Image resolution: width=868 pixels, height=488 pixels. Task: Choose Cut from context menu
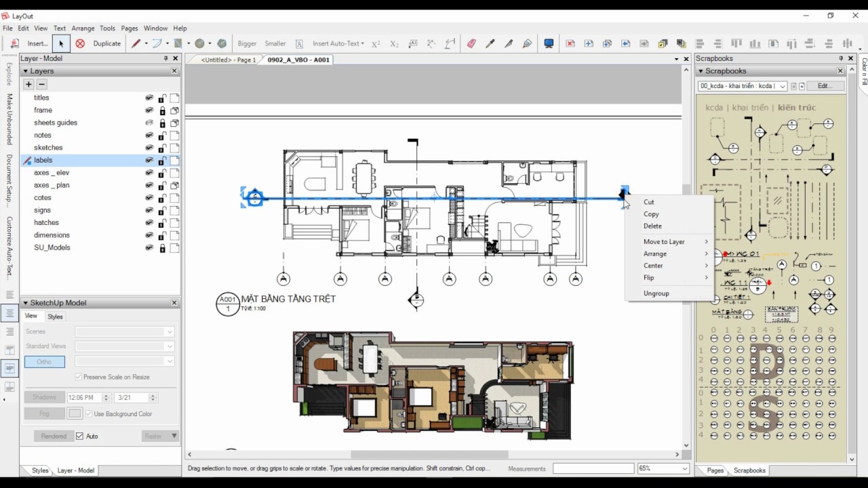click(x=649, y=202)
